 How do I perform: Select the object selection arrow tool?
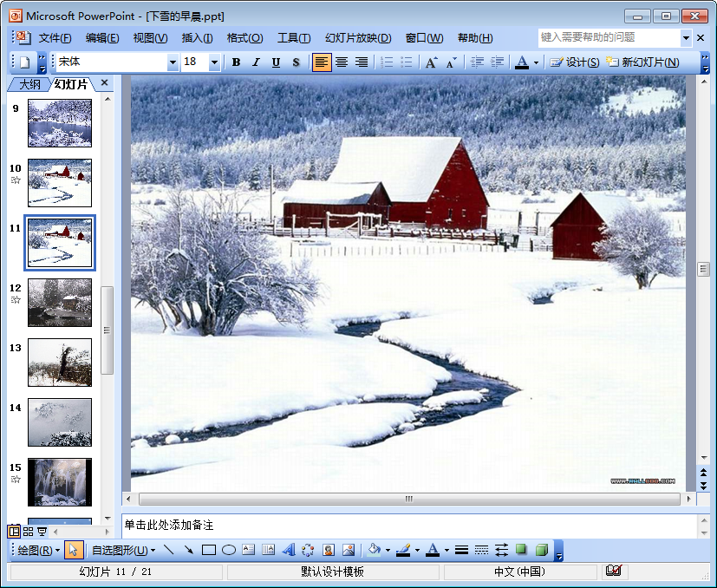coord(74,550)
